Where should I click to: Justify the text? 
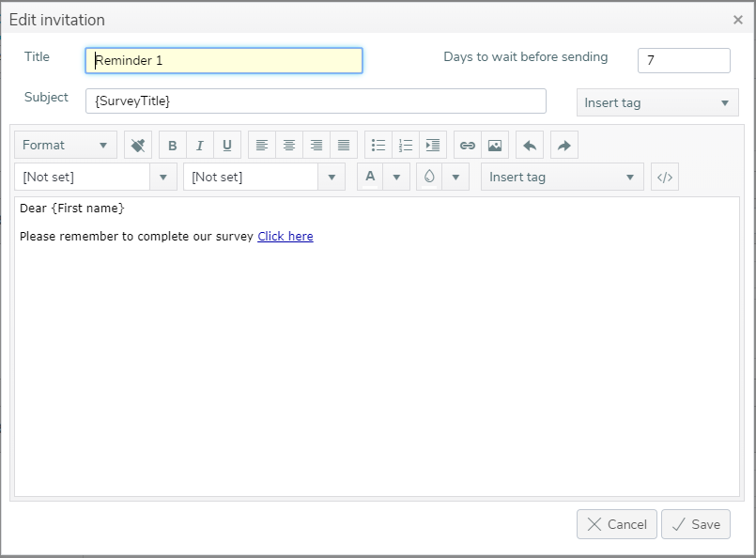(344, 146)
